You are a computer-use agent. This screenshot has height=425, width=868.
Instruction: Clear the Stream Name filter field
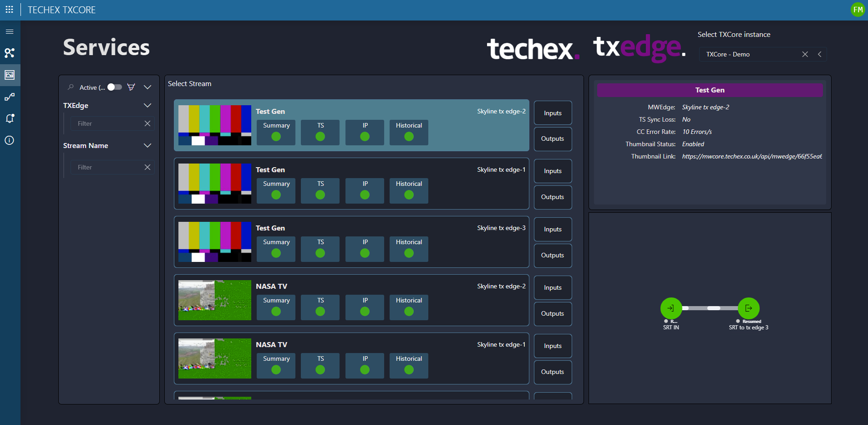pyautogui.click(x=147, y=167)
